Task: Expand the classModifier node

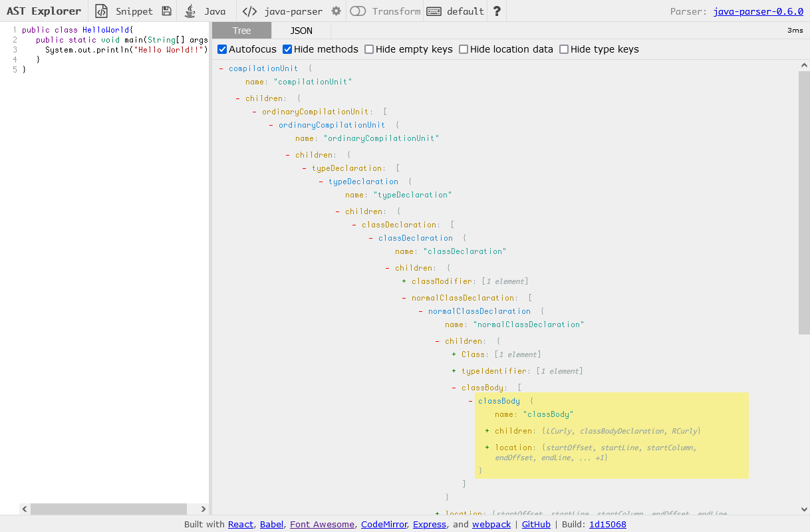Action: click(x=404, y=281)
